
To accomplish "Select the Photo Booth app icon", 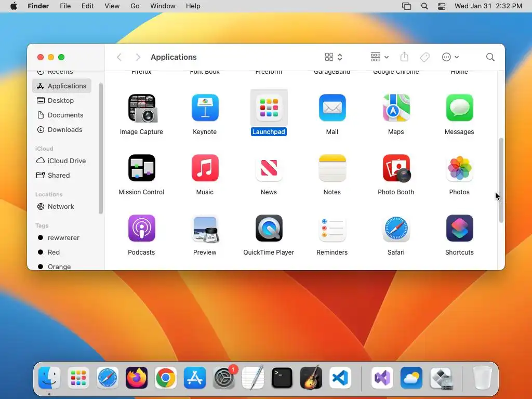I will pyautogui.click(x=396, y=168).
